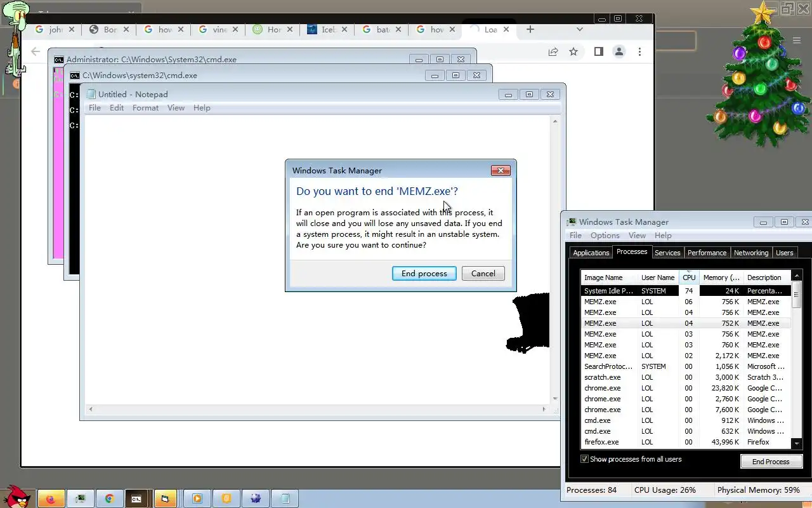Expand Chrome tab search chevron
Image resolution: width=812 pixels, height=508 pixels.
(x=579, y=29)
